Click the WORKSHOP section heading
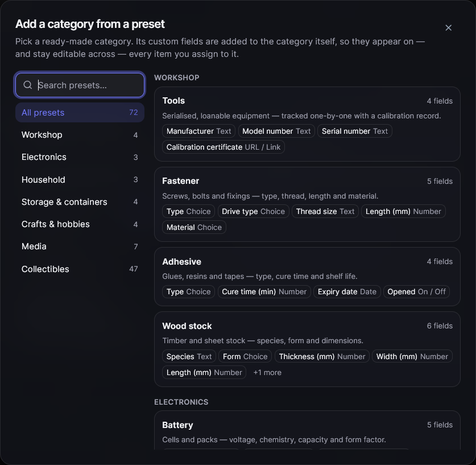This screenshot has width=476, height=465. point(177,78)
